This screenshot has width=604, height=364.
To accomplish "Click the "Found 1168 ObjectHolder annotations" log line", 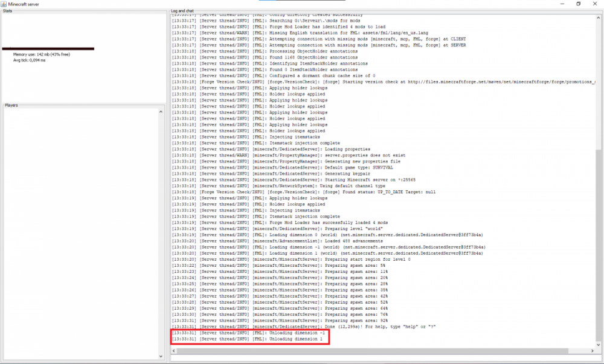I will pyautogui.click(x=265, y=58).
